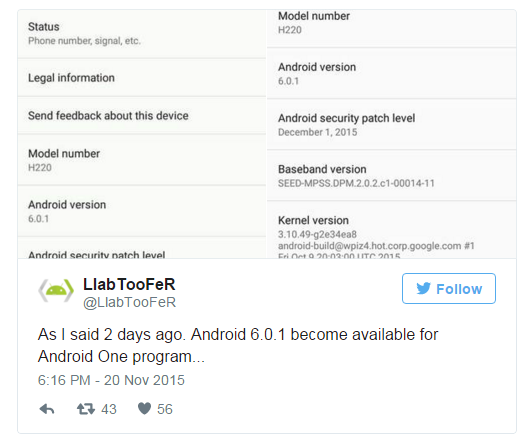Click the Twitter bird icon in Follow
Screen dimensions: 531x445
(x=423, y=289)
